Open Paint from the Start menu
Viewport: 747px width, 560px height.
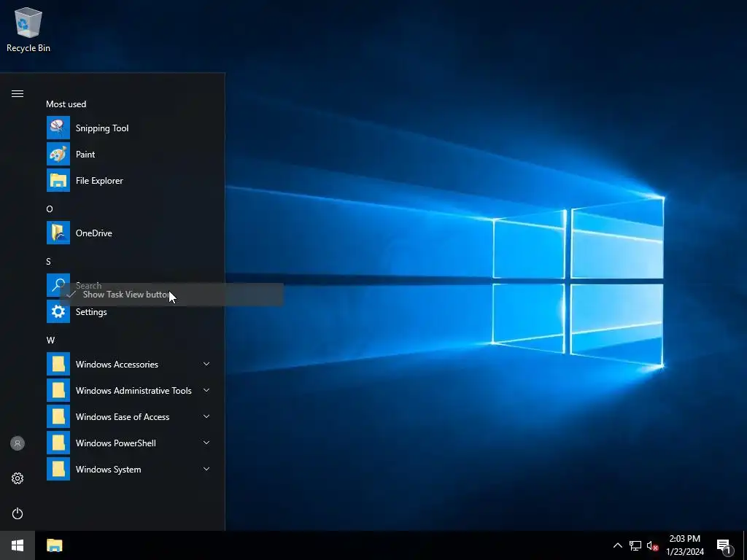tap(128, 155)
